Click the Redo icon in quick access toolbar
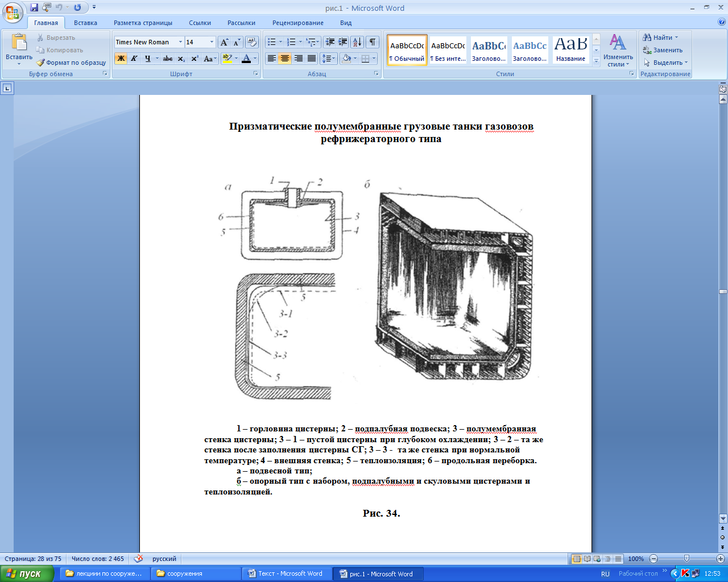The height and width of the screenshot is (582, 728). [77, 8]
